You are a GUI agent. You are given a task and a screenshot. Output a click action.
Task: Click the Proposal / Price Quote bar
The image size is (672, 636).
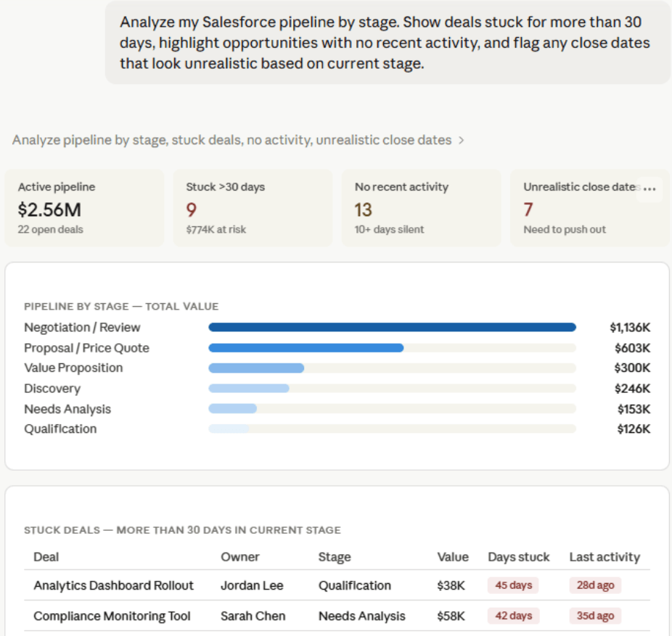click(x=306, y=348)
